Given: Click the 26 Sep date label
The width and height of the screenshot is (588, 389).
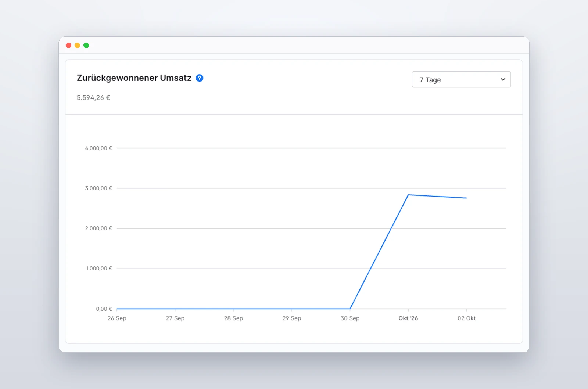Looking at the screenshot, I should point(117,318).
